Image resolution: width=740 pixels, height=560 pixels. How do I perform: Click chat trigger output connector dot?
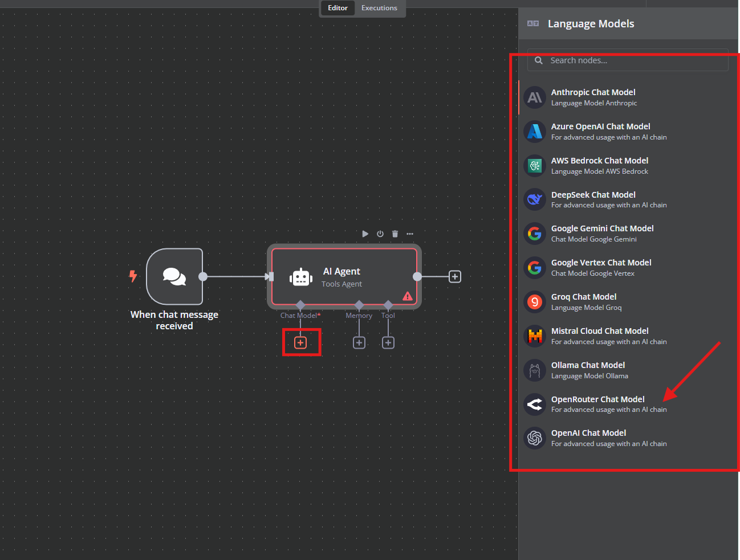203,276
